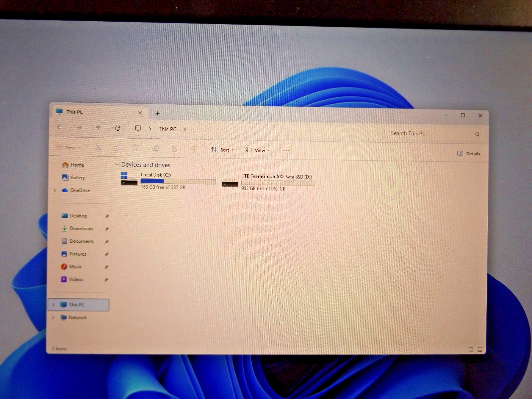
Task: Expand the OneDrive tree node
Action: tap(55, 190)
